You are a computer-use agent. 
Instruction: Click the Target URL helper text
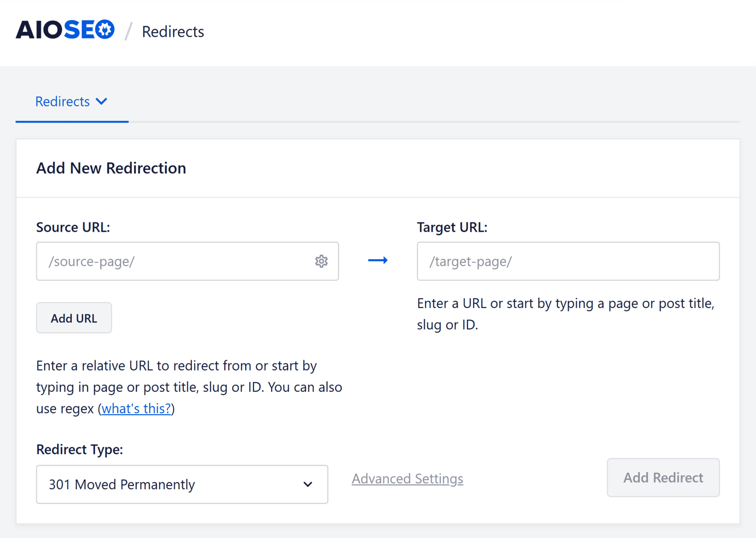[565, 314]
